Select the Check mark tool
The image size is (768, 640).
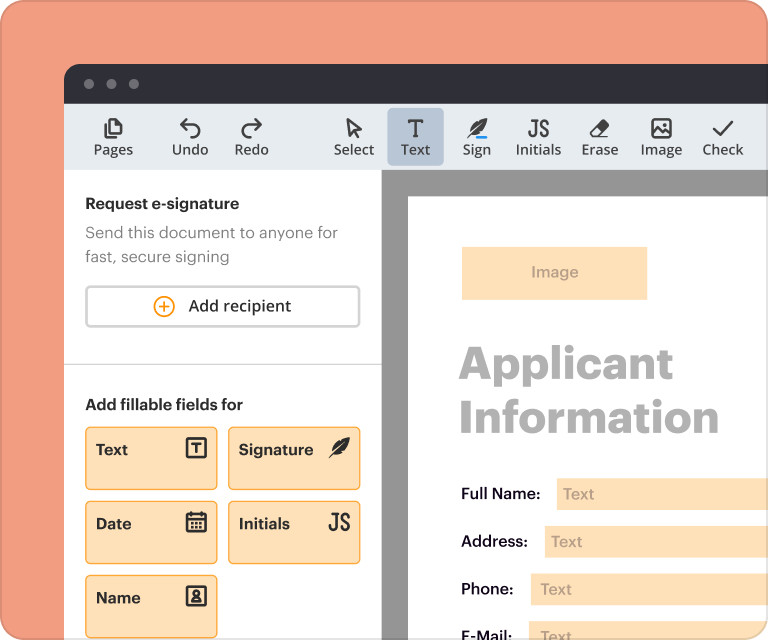[x=722, y=137]
